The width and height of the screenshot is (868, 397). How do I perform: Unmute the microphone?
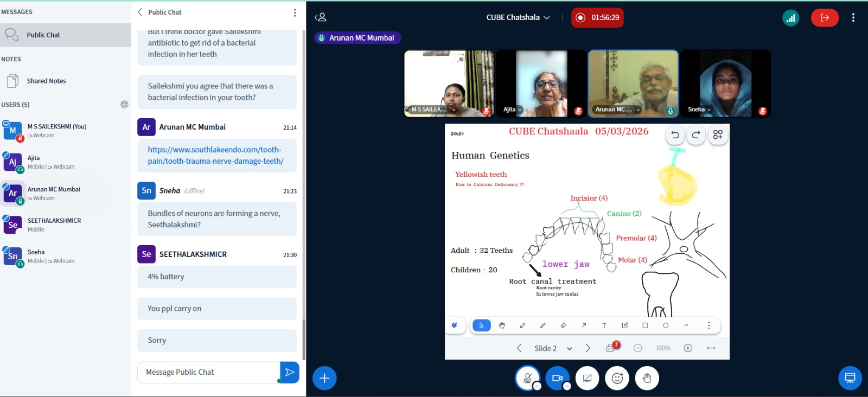pos(527,378)
